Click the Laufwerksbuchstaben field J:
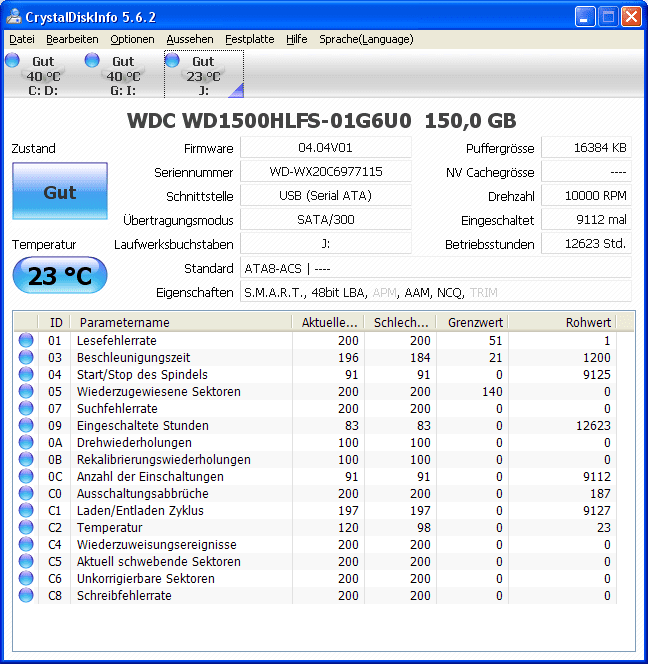 [326, 244]
